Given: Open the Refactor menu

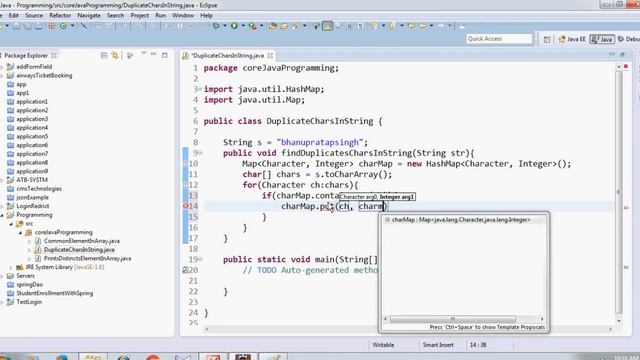Looking at the screenshot, I should [x=60, y=16].
